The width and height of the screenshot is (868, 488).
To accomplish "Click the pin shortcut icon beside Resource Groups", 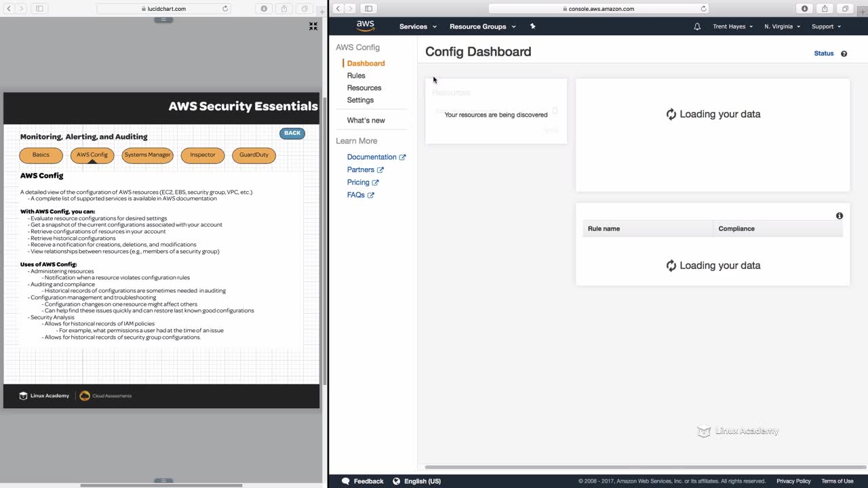I will tap(532, 26).
